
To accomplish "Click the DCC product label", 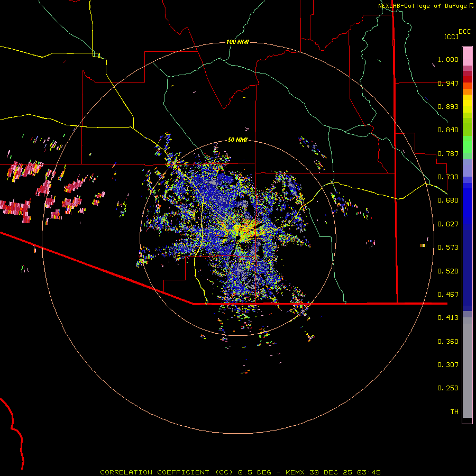I will tap(464, 32).
